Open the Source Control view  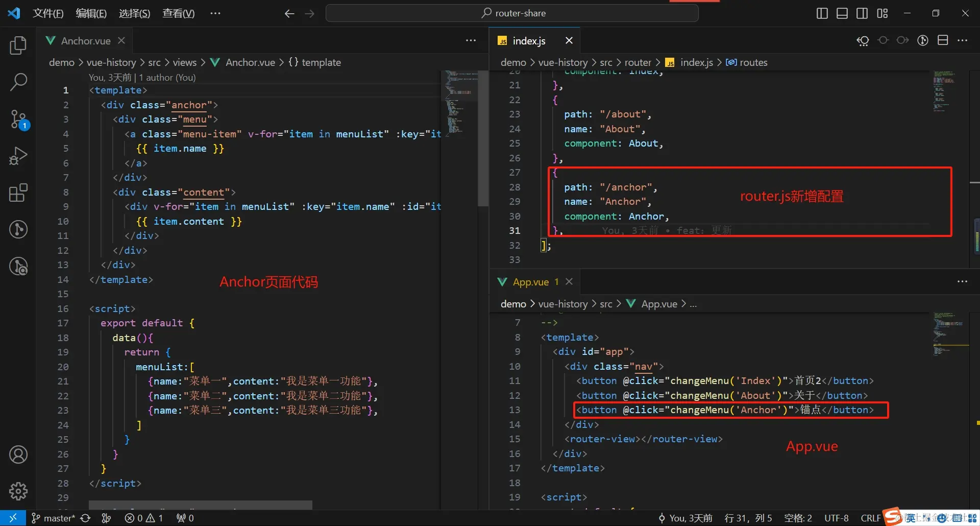tap(18, 119)
